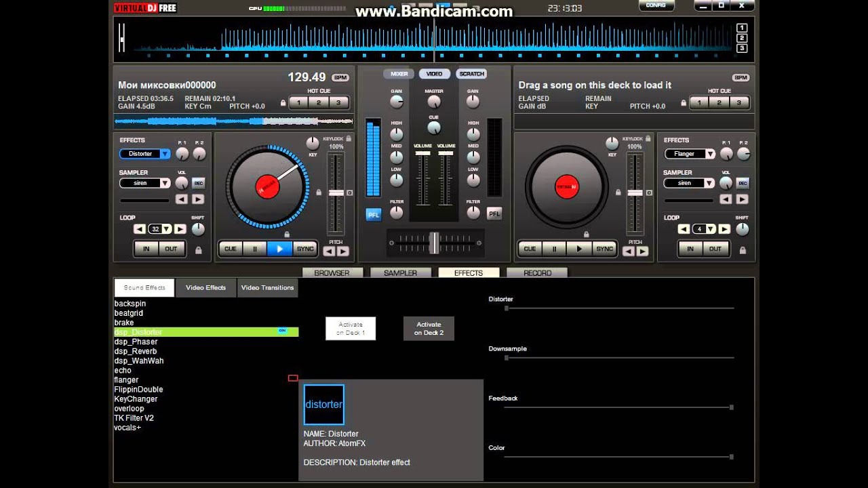Set loop OUT point on deck 1

tap(171, 249)
